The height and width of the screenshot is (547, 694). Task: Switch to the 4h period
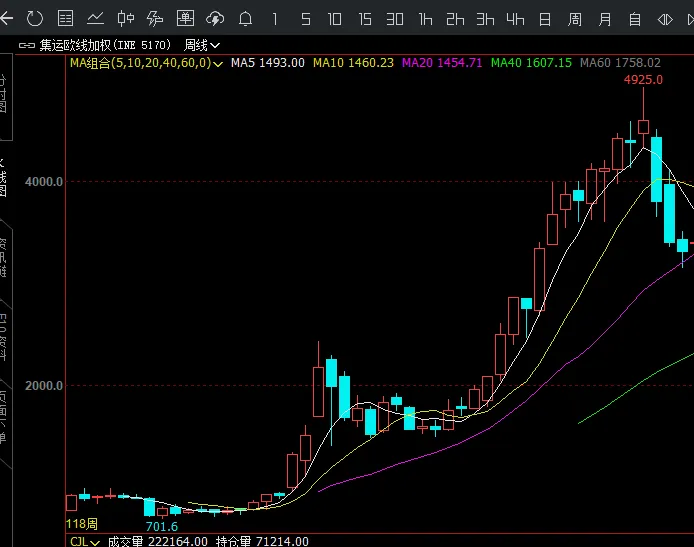point(515,19)
